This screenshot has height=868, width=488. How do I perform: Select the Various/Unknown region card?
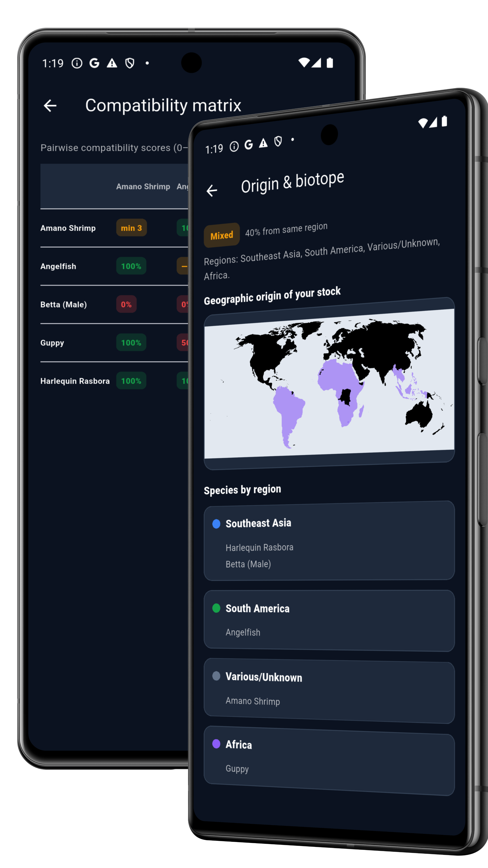(329, 690)
